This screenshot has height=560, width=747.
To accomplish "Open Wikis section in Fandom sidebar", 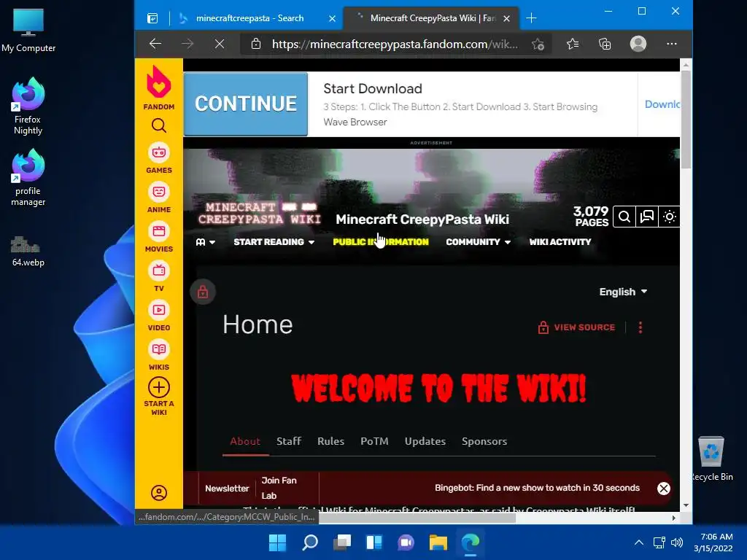I will (x=158, y=356).
